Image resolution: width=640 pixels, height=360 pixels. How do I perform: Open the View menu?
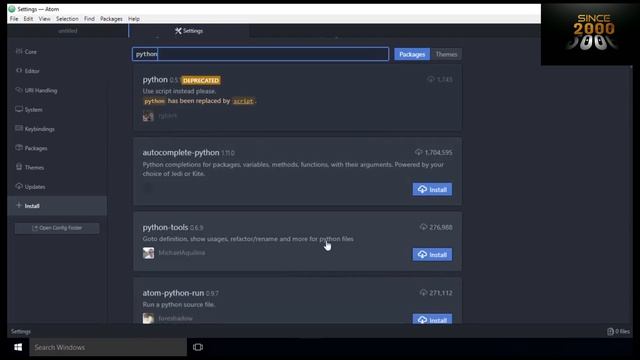click(x=44, y=19)
